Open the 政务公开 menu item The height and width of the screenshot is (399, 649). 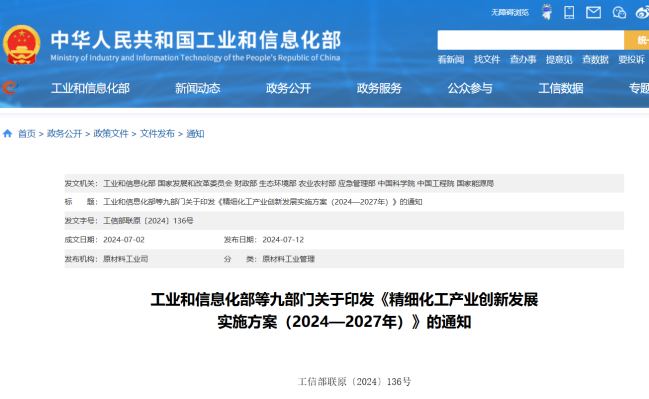tap(288, 88)
